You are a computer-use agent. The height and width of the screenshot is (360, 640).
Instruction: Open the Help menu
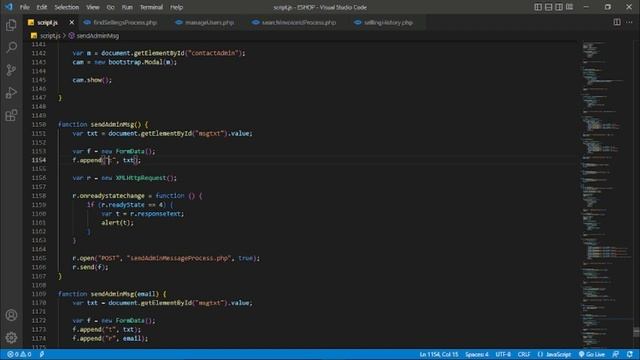coord(176,7)
